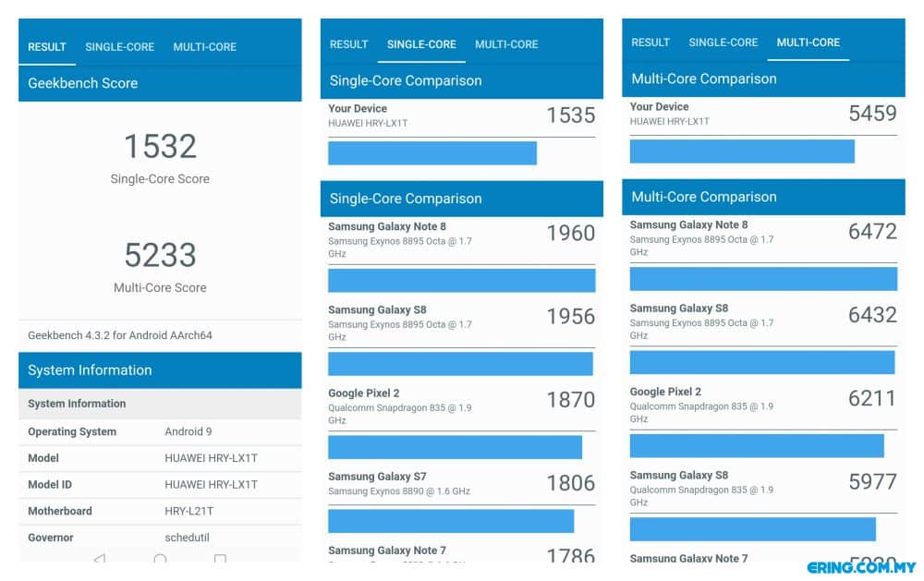924x581 pixels.
Task: Open MULTI-CORE tab on Single-Core Comparison screen
Action: pos(506,44)
